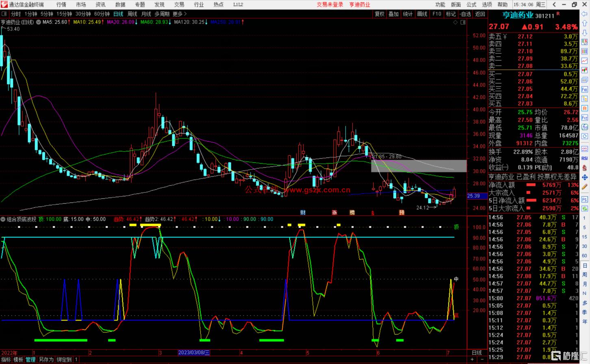Click the 财 marker on the chart timeline

click(x=303, y=212)
